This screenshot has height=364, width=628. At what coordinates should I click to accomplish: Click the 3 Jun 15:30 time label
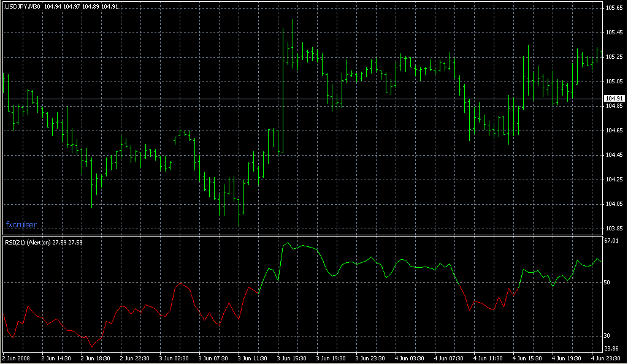click(291, 358)
